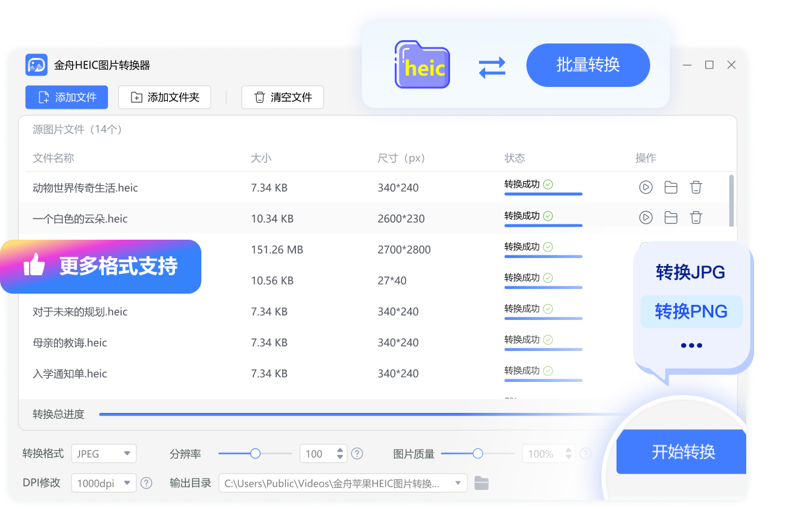Viewport: 812px width, 509px height.
Task: Open the DPI修改 1000dpi dropdown
Action: [x=103, y=483]
